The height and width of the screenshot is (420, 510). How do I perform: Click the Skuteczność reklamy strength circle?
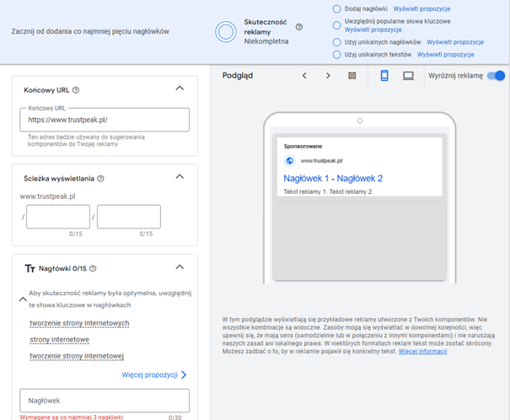coord(226,32)
